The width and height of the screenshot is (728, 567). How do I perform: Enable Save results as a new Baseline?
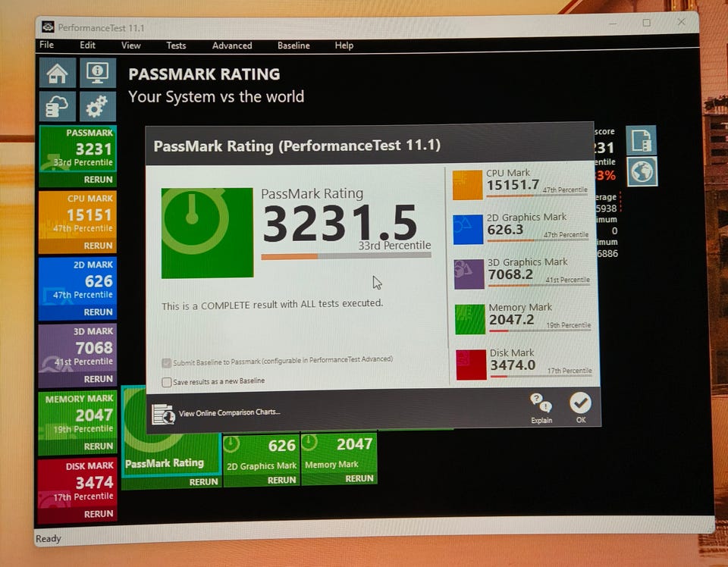pyautogui.click(x=166, y=382)
